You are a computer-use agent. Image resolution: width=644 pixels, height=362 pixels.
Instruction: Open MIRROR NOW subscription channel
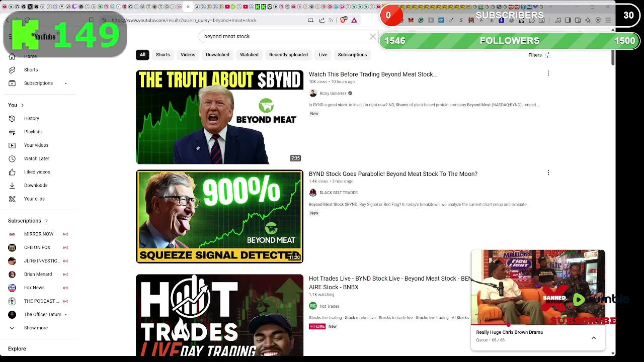pos(38,234)
